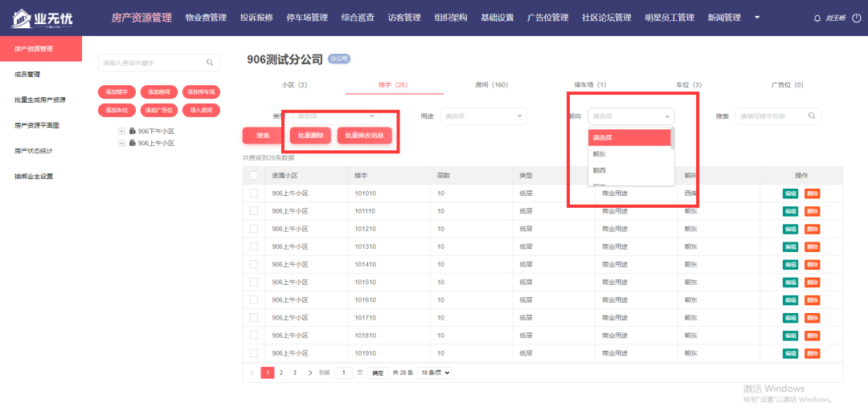Switch to the 小区 (2) tab

click(x=294, y=85)
